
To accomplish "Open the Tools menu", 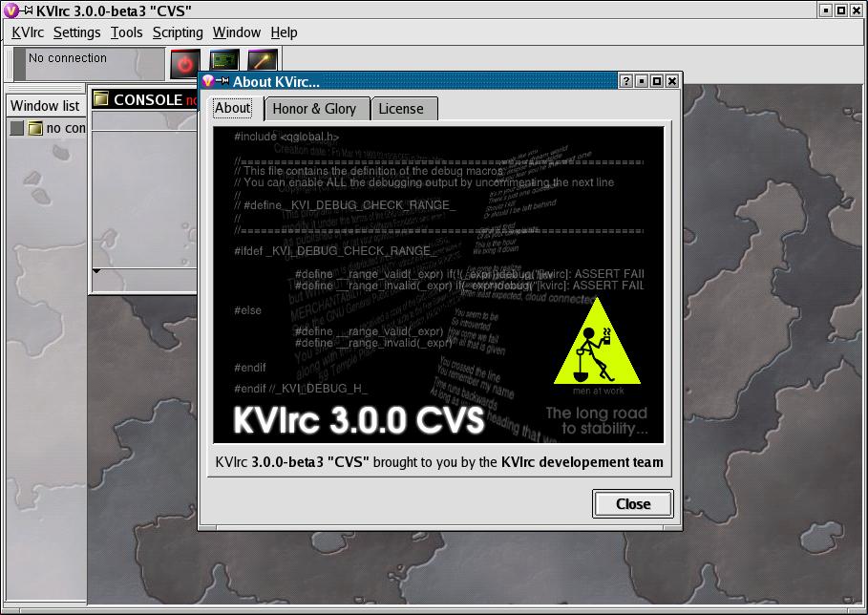I will [x=126, y=32].
